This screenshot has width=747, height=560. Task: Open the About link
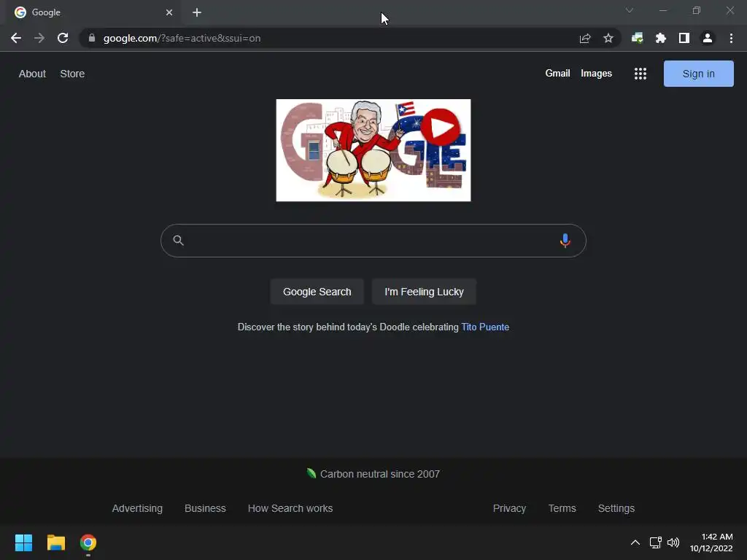(32, 74)
